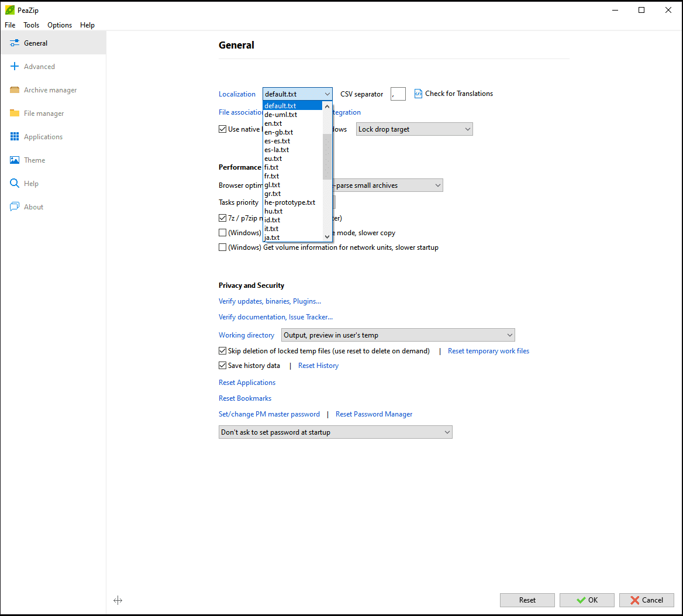Image resolution: width=683 pixels, height=616 pixels.
Task: Select en.txt in localization list
Action: tap(293, 123)
